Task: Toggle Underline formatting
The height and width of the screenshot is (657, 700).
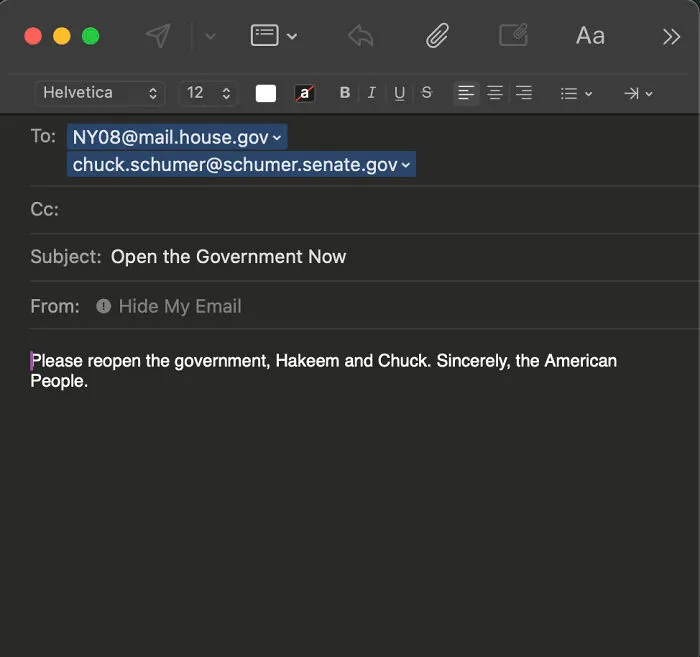Action: [400, 93]
